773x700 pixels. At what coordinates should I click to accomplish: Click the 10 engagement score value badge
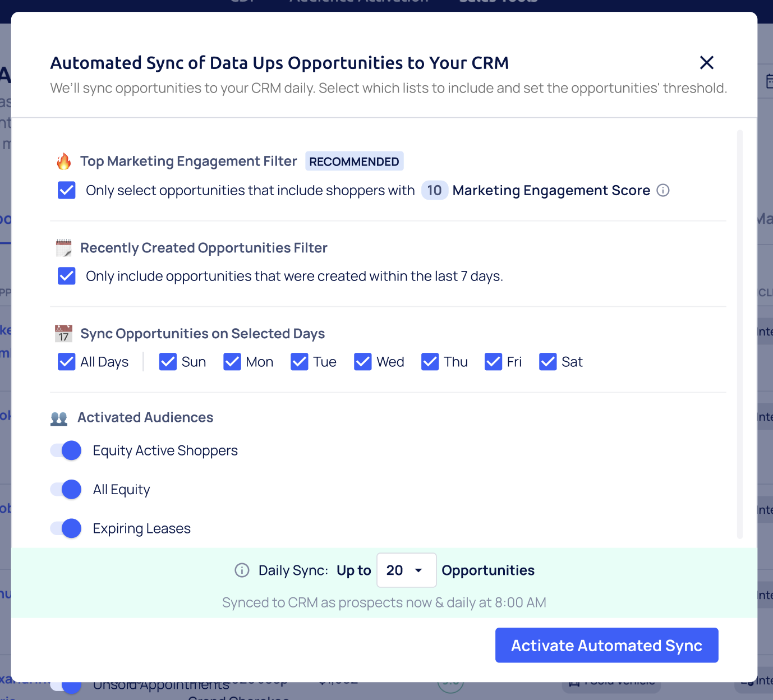pos(434,191)
